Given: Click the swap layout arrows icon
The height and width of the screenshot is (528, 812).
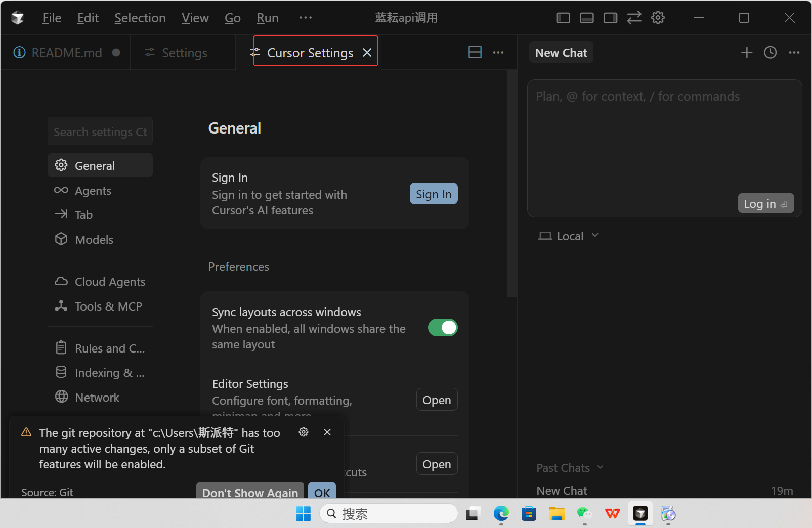Looking at the screenshot, I should click(634, 18).
